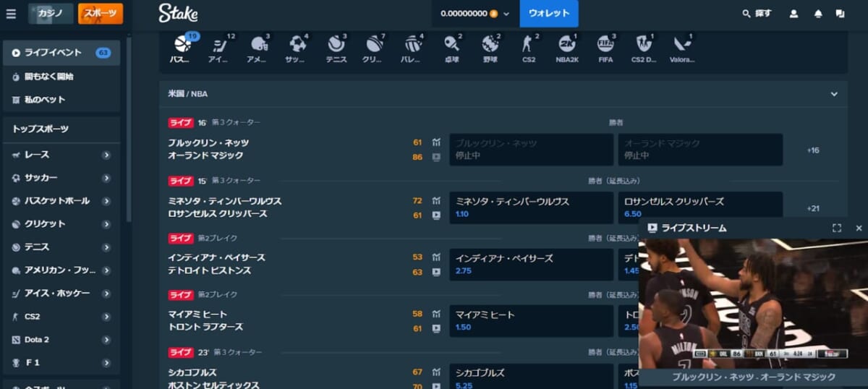
Task: Bet on シカゴブルズ at 5.25
Action: [x=532, y=376]
